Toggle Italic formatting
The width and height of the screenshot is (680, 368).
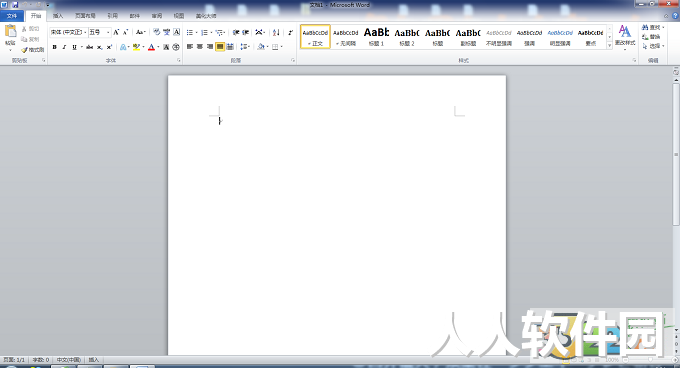[x=64, y=47]
